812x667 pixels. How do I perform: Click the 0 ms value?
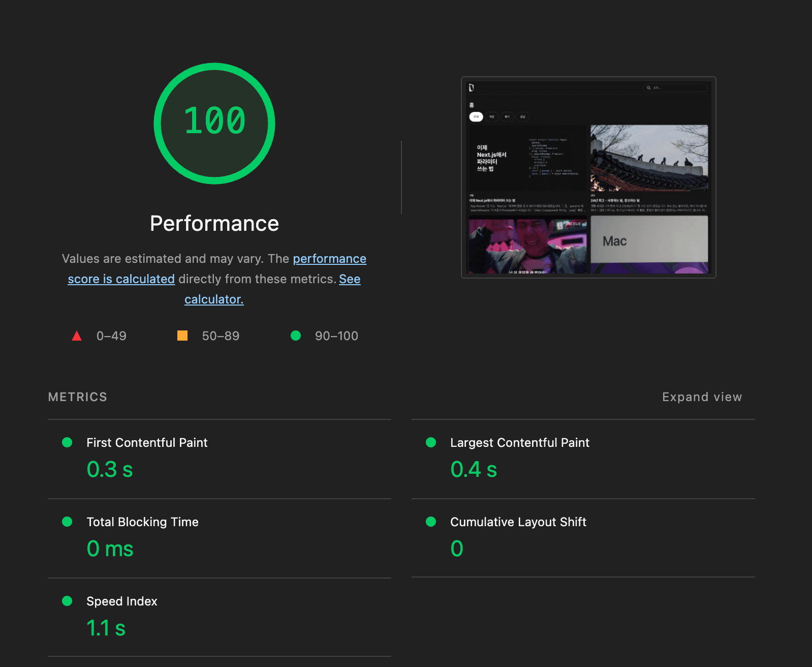click(x=110, y=549)
